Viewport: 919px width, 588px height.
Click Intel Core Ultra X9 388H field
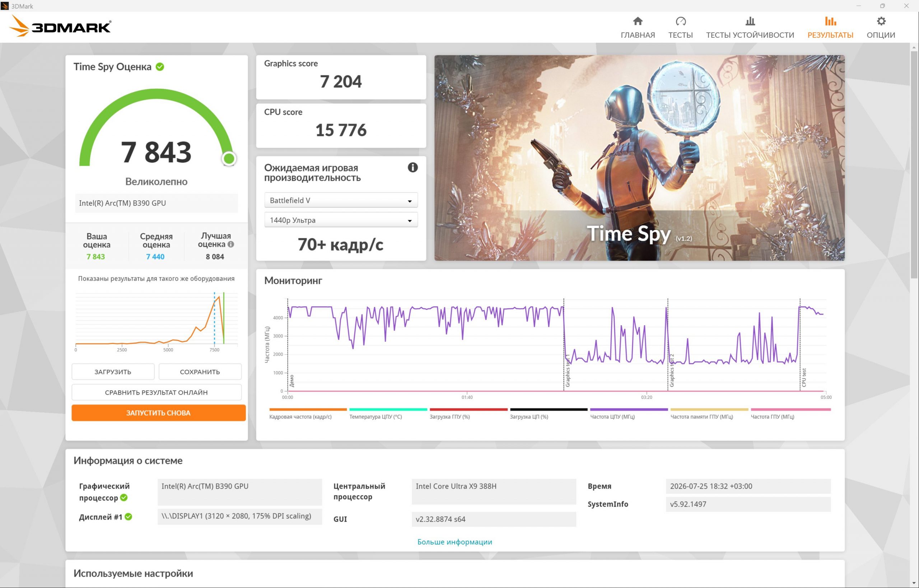pyautogui.click(x=494, y=491)
